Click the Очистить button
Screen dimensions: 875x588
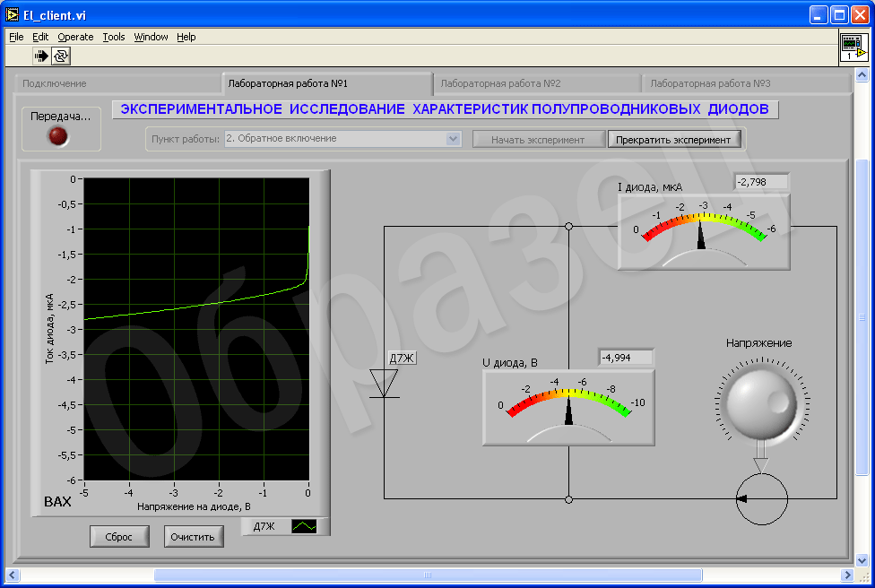click(193, 537)
